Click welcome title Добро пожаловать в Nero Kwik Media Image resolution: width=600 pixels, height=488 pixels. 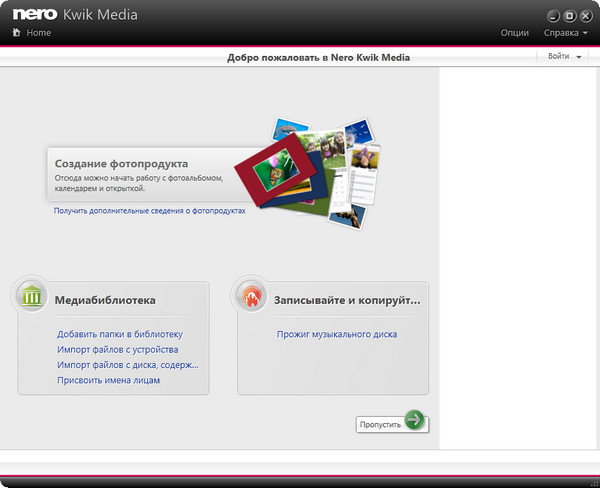pos(318,57)
